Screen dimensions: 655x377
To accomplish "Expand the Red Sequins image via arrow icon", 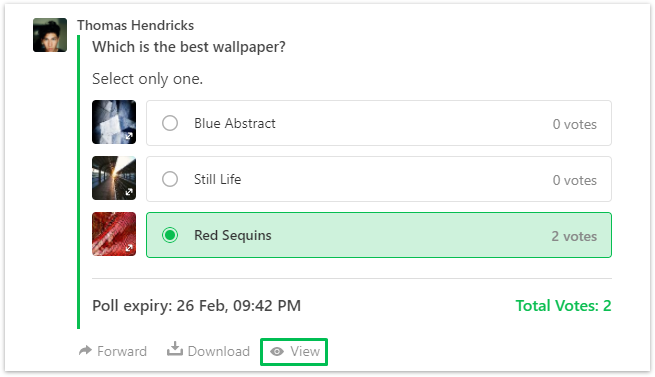I will [x=129, y=248].
